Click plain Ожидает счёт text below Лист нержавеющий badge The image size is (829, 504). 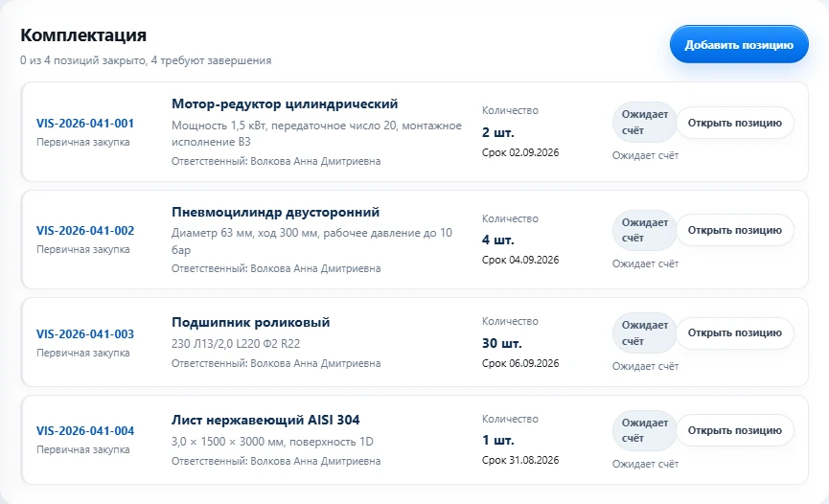tap(646, 464)
